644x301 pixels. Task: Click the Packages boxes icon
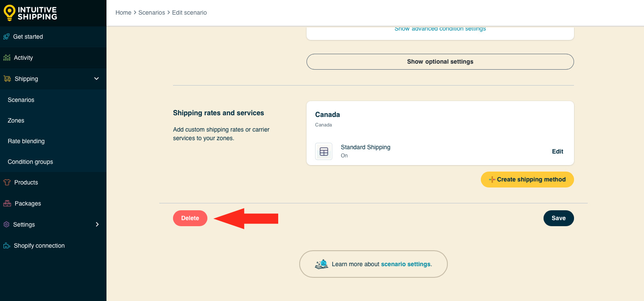click(6, 203)
